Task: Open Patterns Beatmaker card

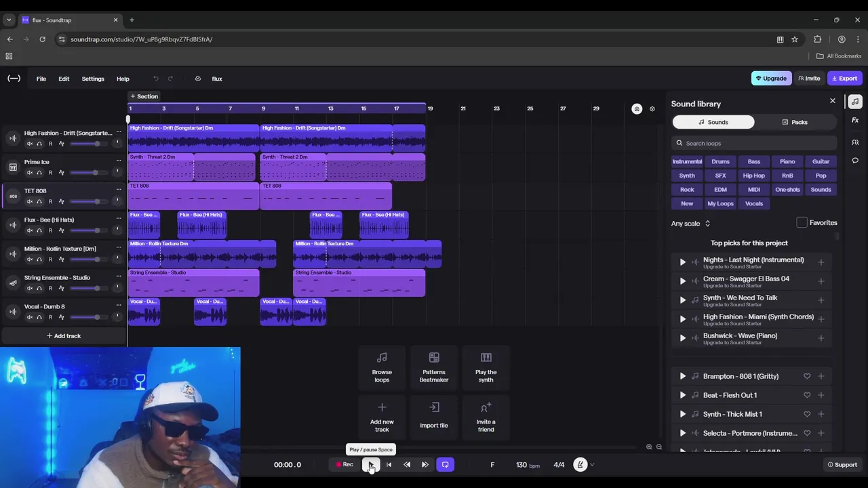Action: [x=434, y=368]
